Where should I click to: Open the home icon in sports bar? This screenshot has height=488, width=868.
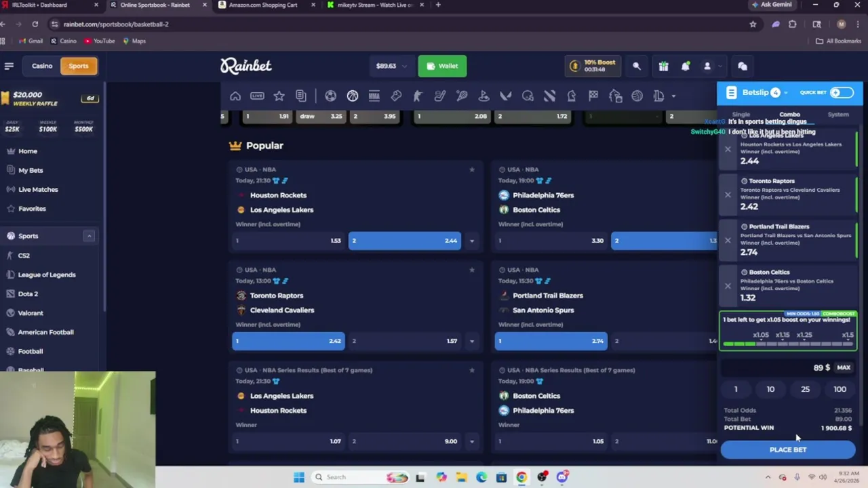coord(235,96)
